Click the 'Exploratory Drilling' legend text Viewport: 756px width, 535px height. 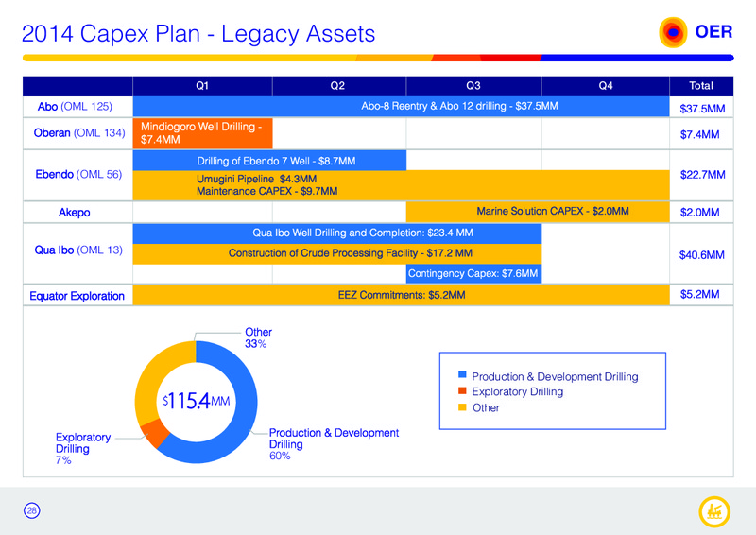click(517, 391)
